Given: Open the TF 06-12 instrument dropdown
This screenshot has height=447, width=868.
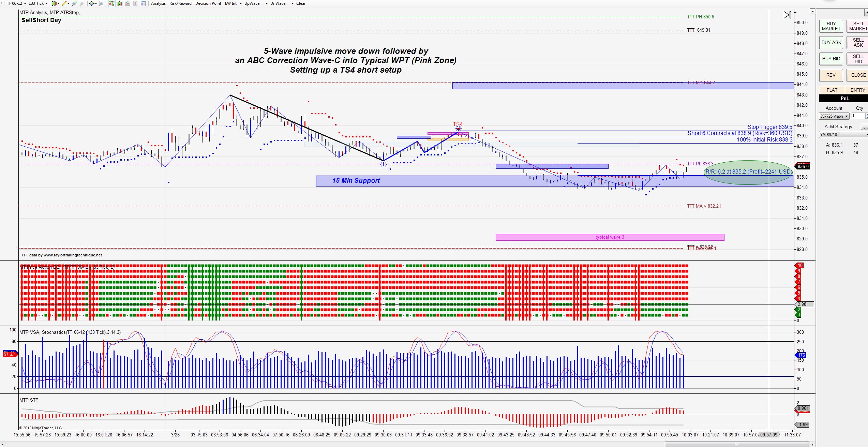Looking at the screenshot, I should point(16,3).
